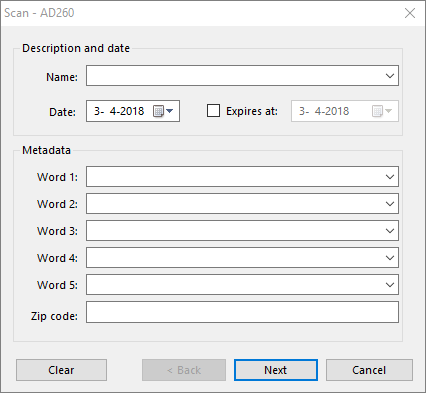426x393 pixels.
Task: Click the Expires at calendar icon
Action: (x=382, y=111)
